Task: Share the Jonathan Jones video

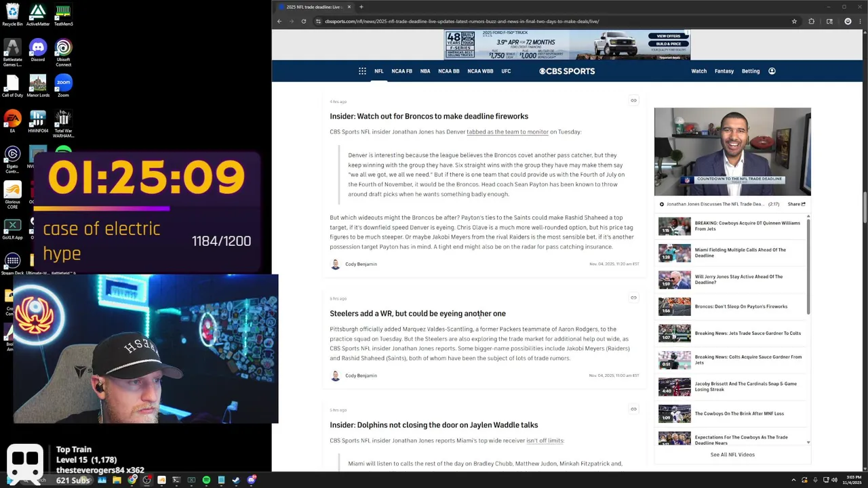Action: point(797,204)
